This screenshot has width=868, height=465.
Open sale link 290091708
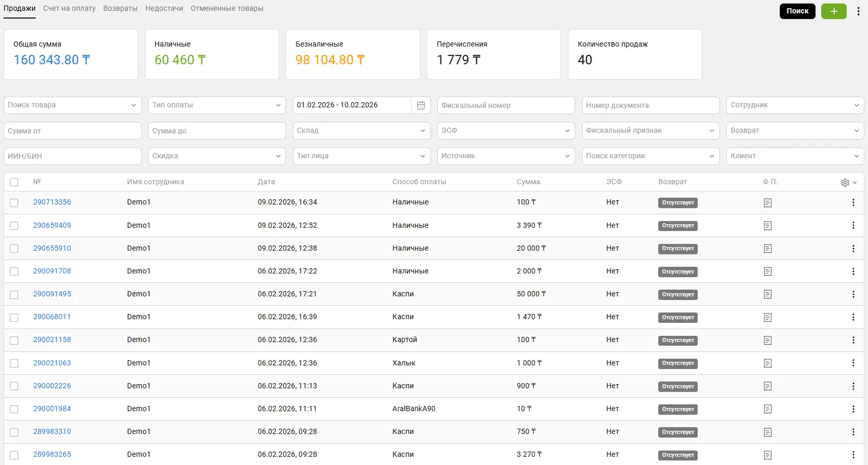(x=52, y=271)
